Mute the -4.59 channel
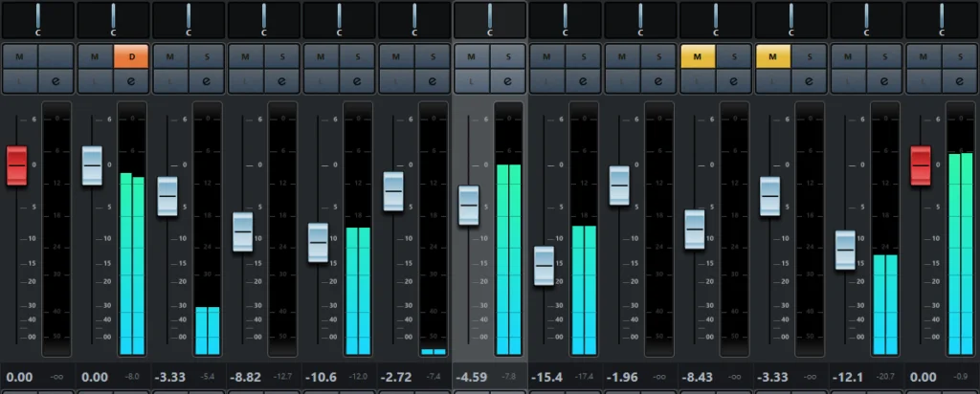Image resolution: width=980 pixels, height=394 pixels. coord(471,56)
